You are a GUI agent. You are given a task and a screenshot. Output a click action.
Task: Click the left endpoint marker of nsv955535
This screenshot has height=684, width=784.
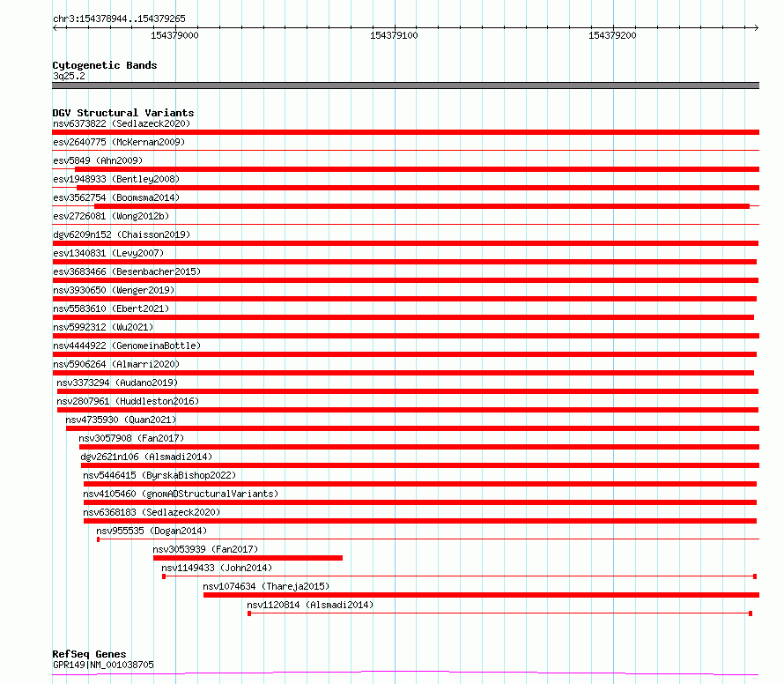click(99, 539)
